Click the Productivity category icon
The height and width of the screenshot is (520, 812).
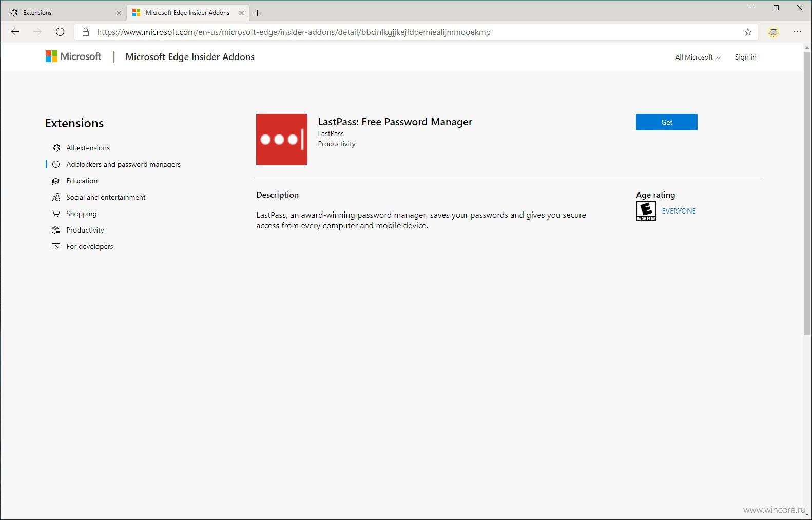[56, 230]
